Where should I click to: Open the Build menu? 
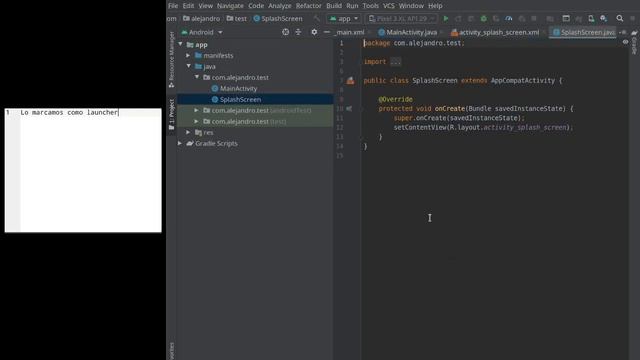point(334,6)
